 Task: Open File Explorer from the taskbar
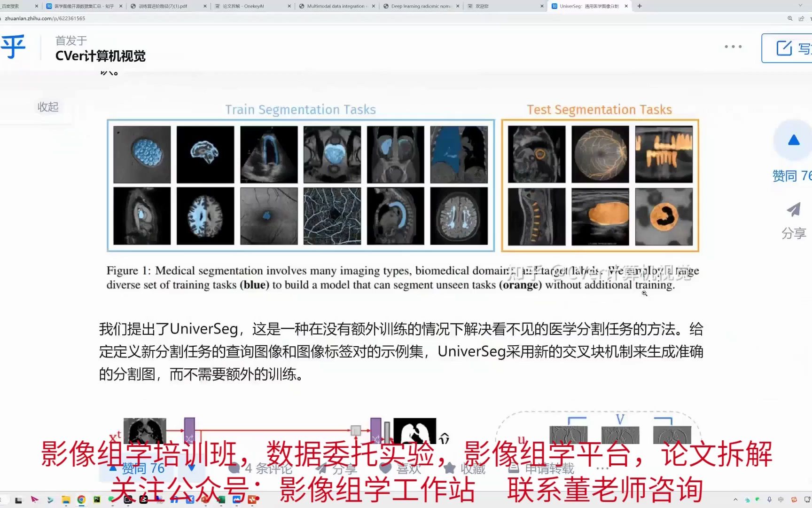click(x=66, y=500)
